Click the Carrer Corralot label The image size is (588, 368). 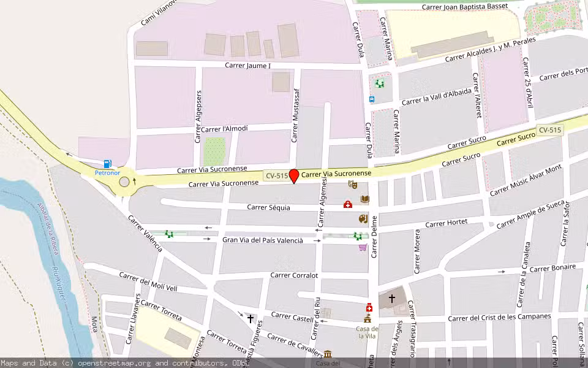(294, 275)
